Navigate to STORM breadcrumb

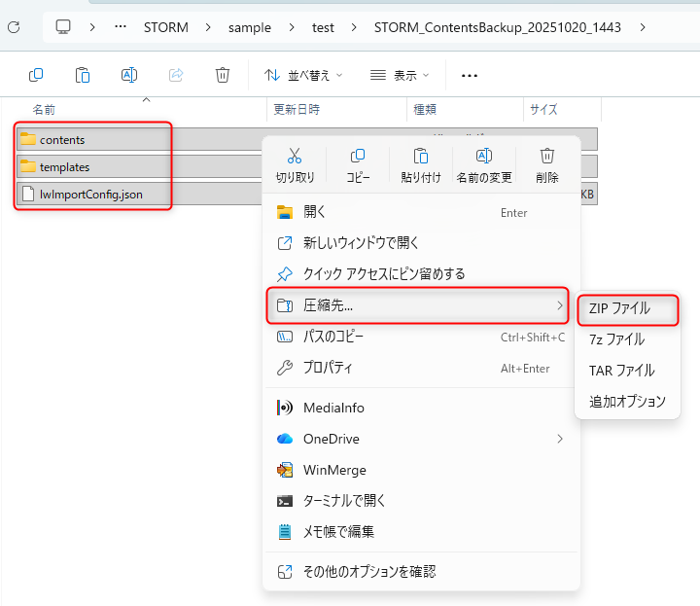click(x=166, y=27)
